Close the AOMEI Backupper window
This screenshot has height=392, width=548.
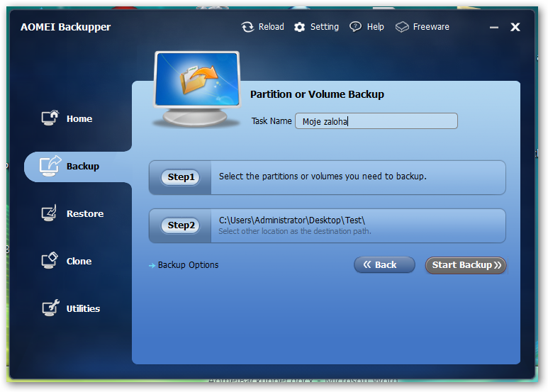(515, 27)
